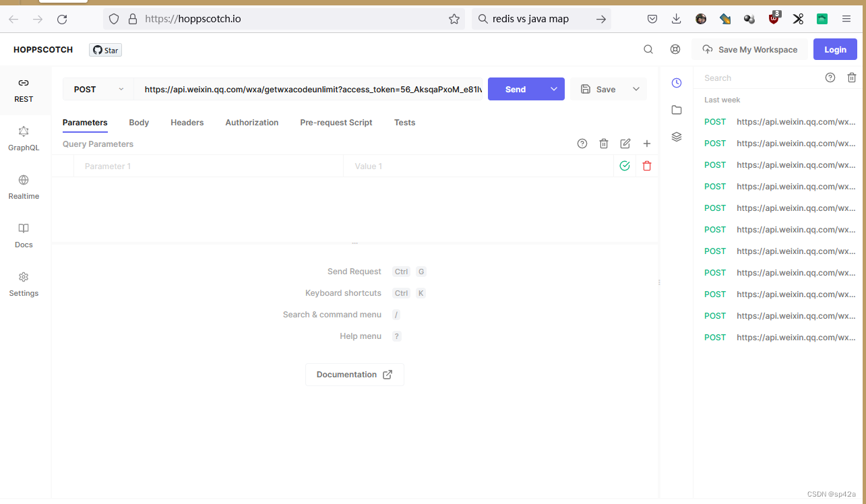Open the GraphQL section in sidebar
Viewport: 866px width, 504px height.
pyautogui.click(x=24, y=139)
